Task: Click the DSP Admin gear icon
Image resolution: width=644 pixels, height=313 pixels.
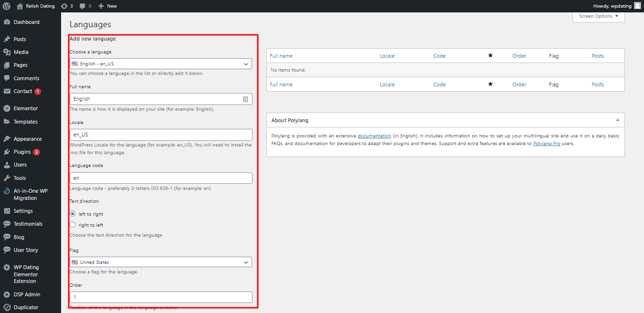Action: 7,294
